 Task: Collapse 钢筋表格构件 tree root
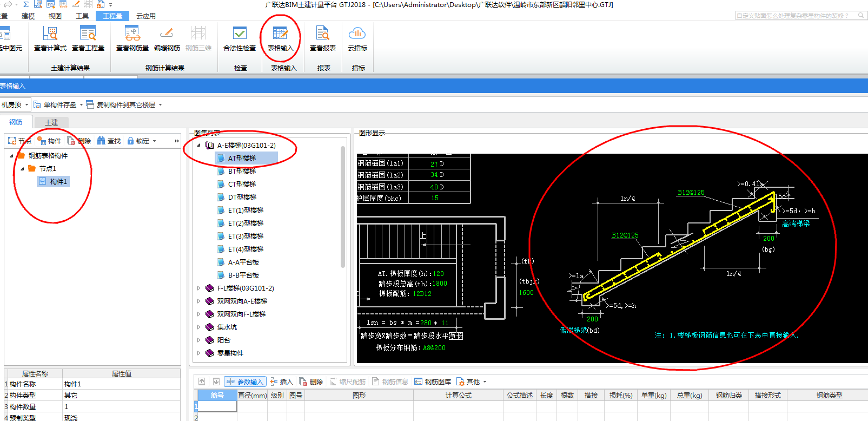click(x=11, y=156)
